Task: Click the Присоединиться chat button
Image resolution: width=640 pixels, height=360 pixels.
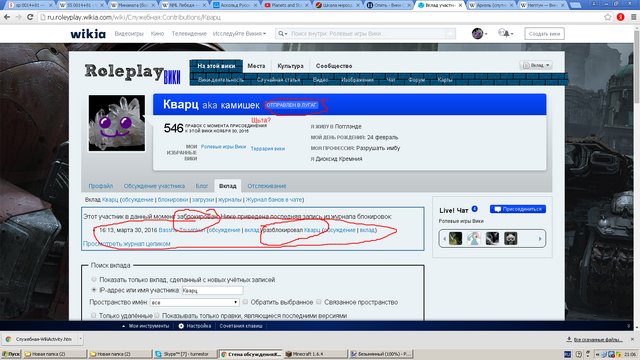Action: click(x=518, y=209)
